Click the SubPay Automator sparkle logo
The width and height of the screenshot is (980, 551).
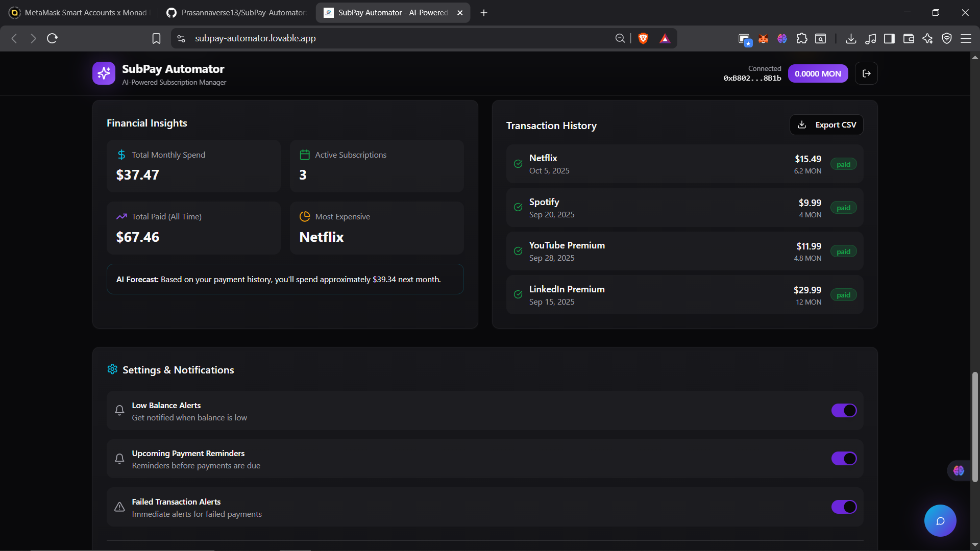point(104,73)
